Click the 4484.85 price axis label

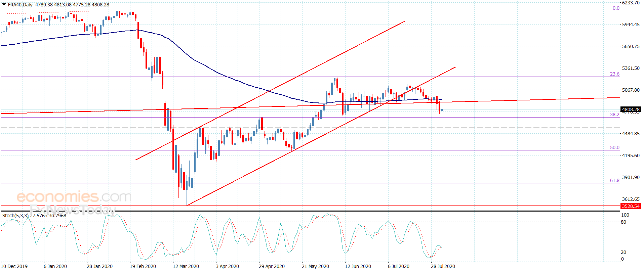631,134
